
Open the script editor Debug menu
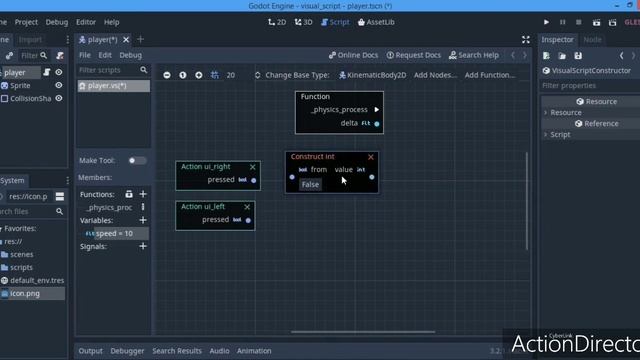131,55
